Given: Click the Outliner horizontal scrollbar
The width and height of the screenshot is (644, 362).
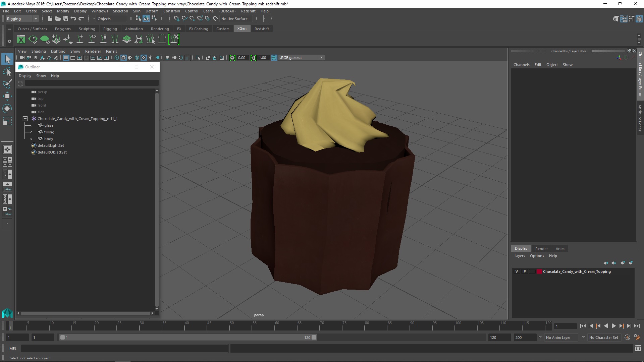Looking at the screenshot, I should tap(85, 313).
